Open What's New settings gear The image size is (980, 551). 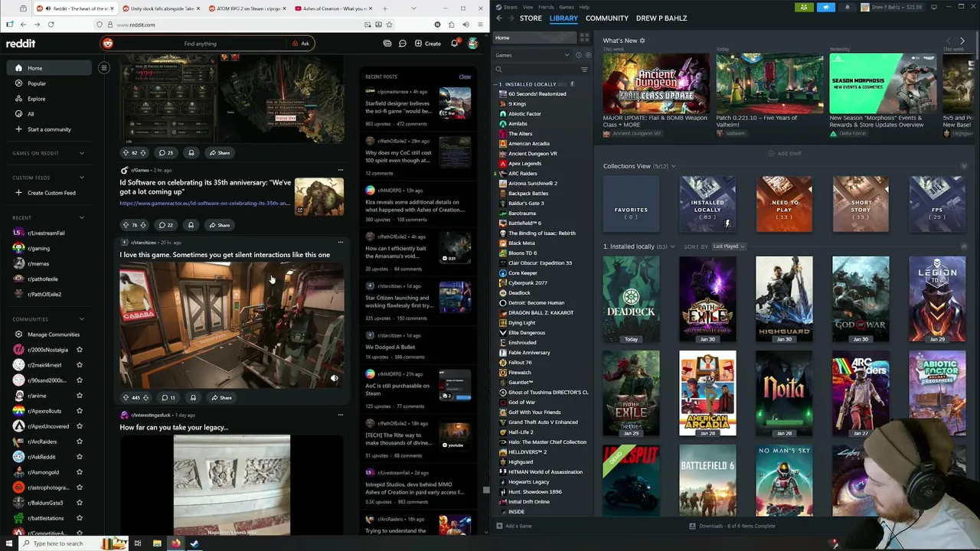pyautogui.click(x=642, y=41)
